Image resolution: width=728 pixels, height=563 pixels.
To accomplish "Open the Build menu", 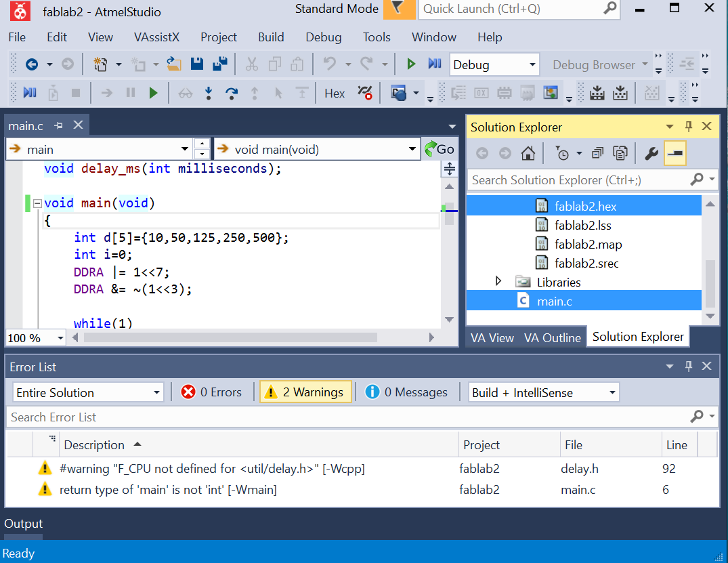I will pos(271,37).
